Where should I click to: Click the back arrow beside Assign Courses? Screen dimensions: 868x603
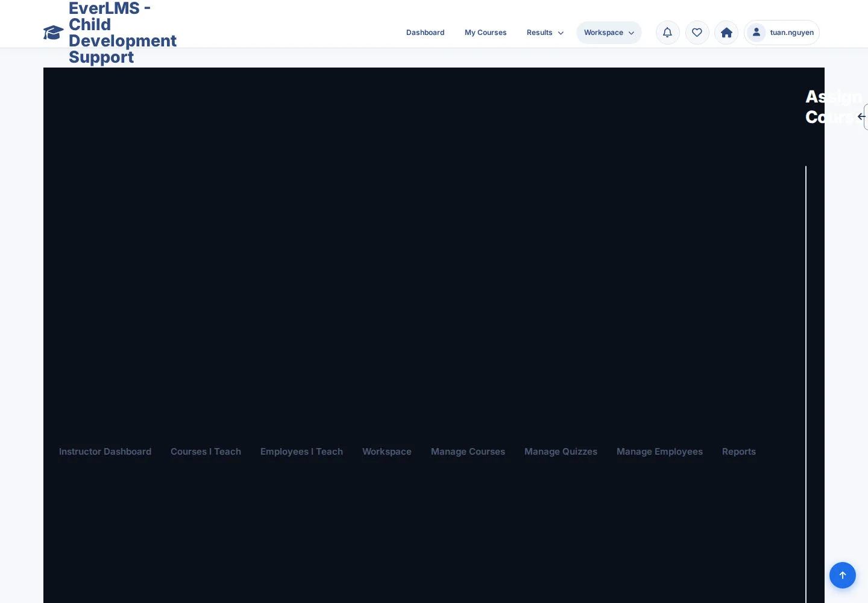[x=863, y=116]
